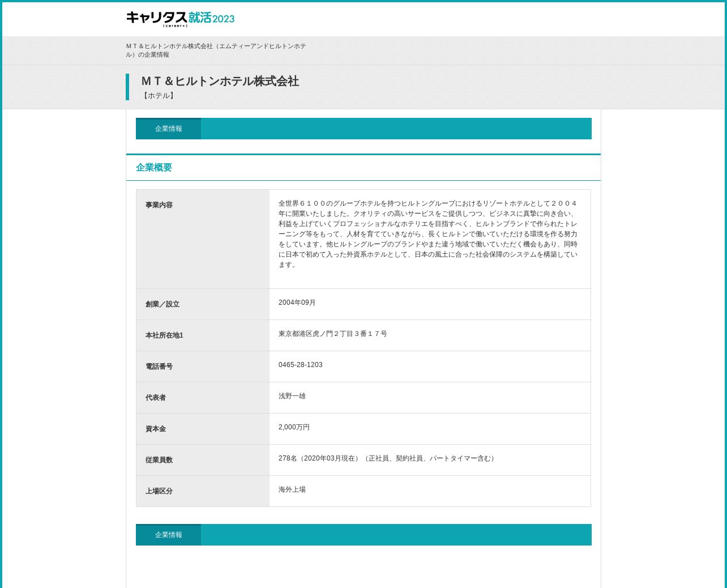Click the 事業内容 description paragraph
727x588 pixels.
[428, 234]
